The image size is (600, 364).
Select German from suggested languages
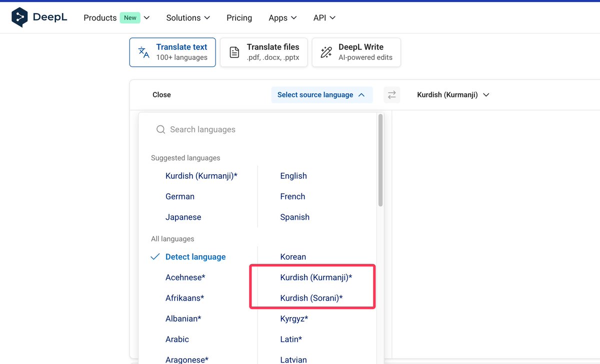pyautogui.click(x=180, y=197)
